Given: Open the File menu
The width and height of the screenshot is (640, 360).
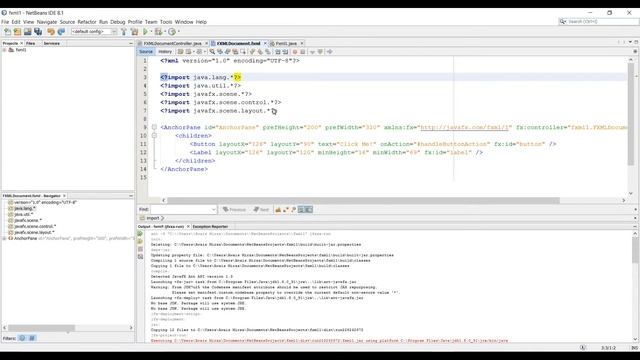Looking at the screenshot, I should click(5, 22).
